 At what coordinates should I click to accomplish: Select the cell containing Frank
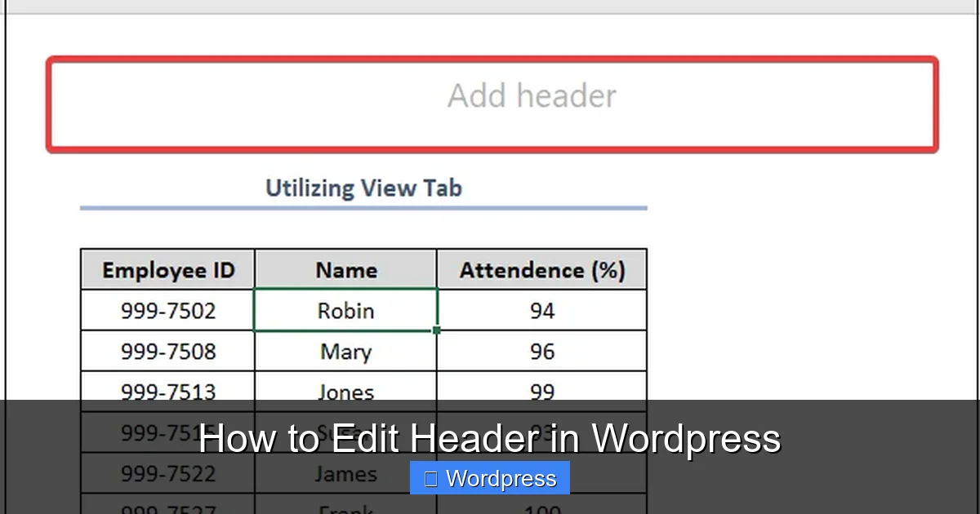click(345, 510)
